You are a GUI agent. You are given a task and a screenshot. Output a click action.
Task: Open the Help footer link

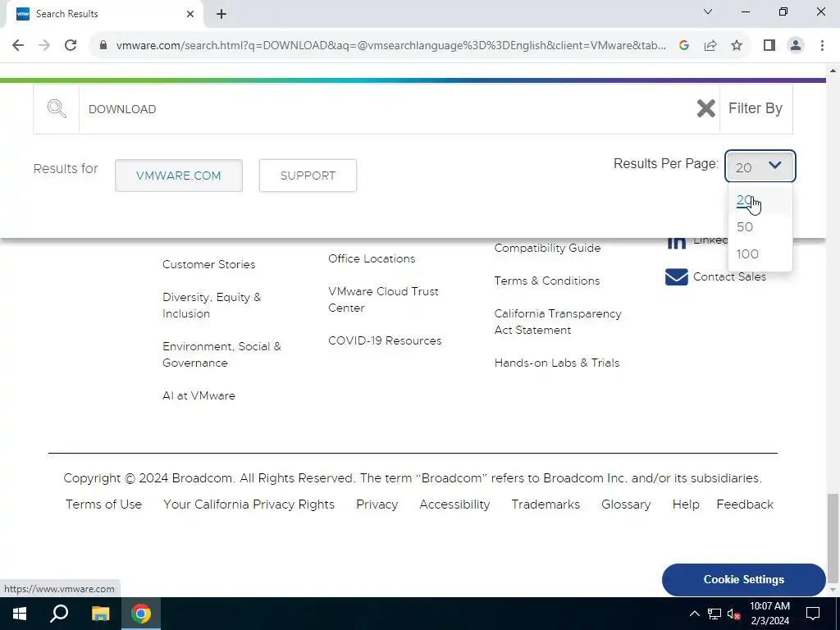point(686,504)
